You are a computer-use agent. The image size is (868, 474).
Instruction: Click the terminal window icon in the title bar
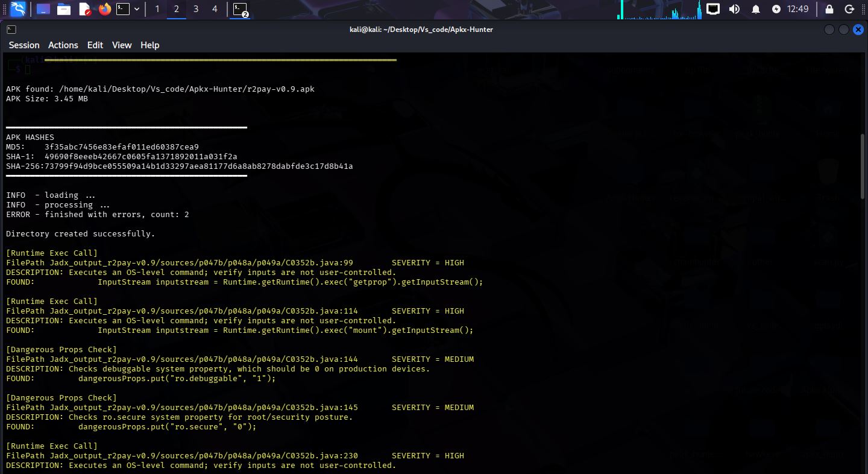coord(11,29)
